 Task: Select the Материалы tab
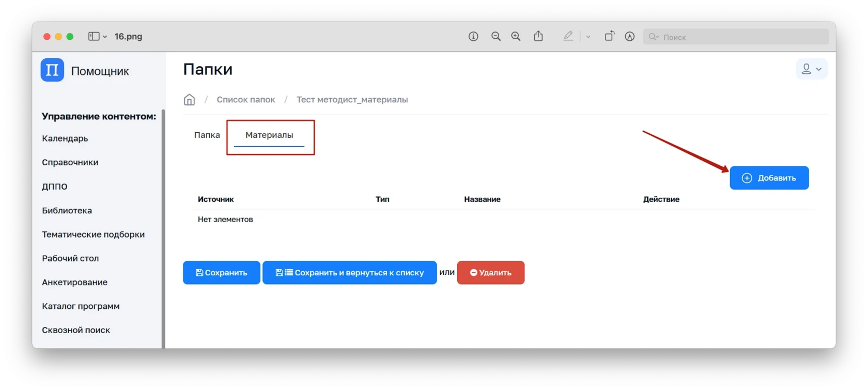tap(269, 135)
